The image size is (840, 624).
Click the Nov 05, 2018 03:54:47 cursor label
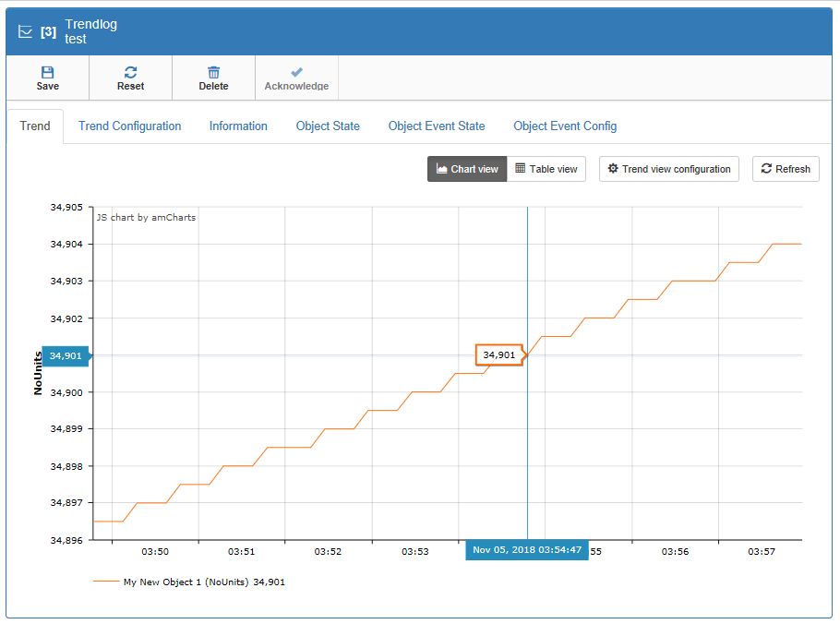click(x=526, y=550)
